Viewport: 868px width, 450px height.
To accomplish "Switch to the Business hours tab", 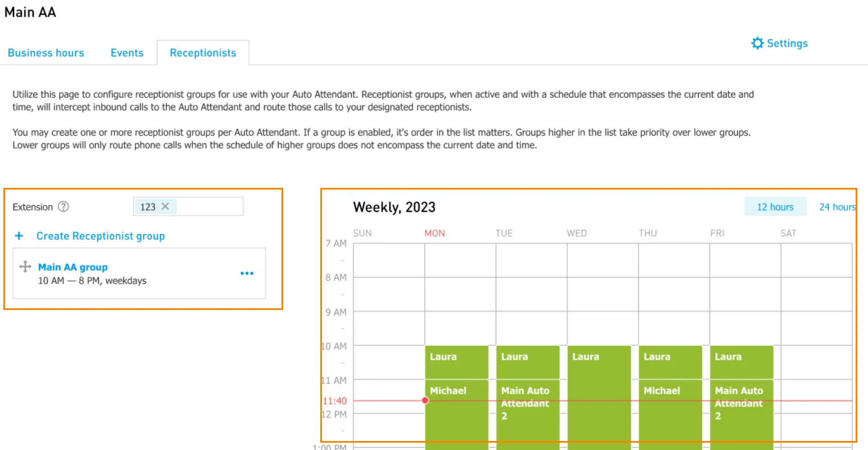I will pos(46,53).
